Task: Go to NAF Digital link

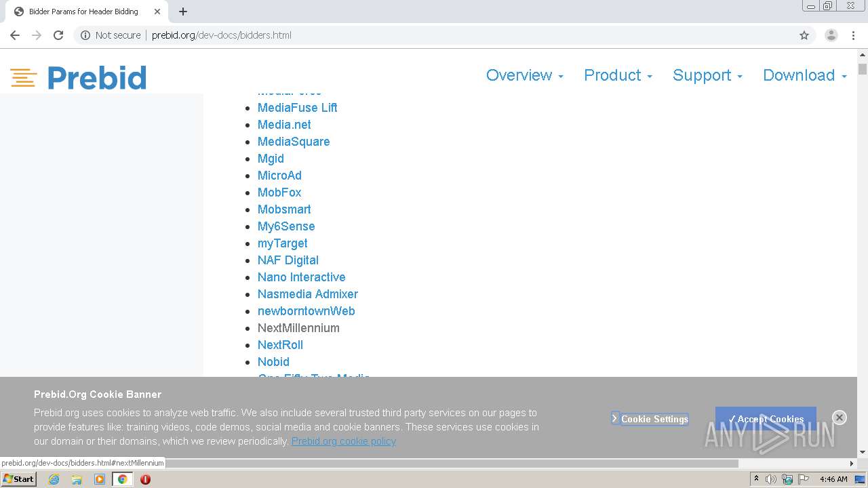Action: [288, 260]
